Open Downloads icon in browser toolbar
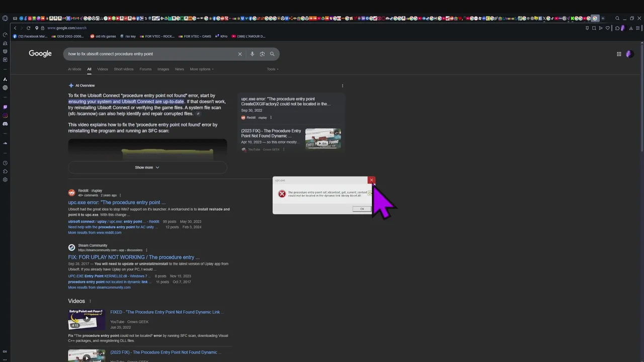Image resolution: width=644 pixels, height=362 pixels. point(631,28)
